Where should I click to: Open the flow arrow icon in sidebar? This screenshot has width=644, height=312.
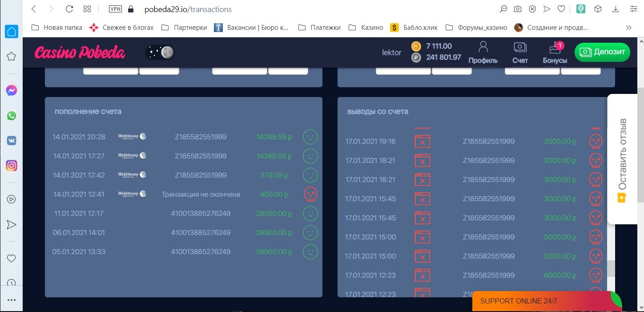12,224
